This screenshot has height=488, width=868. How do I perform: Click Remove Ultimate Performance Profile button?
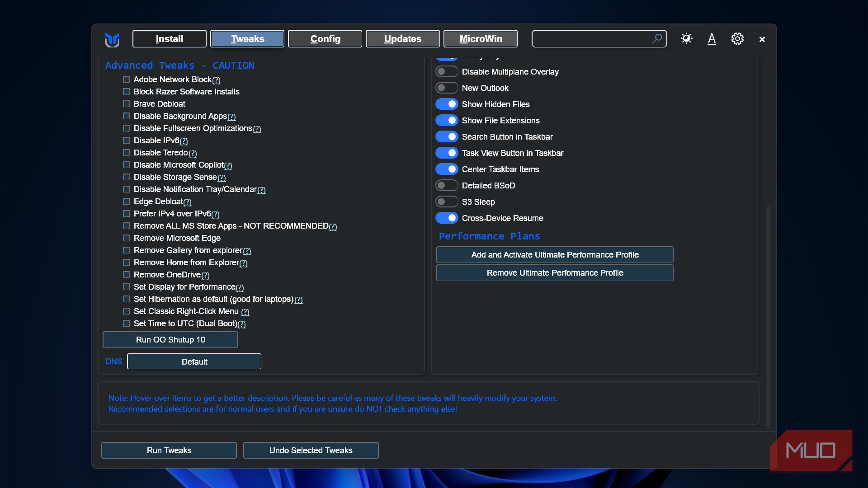(x=555, y=273)
